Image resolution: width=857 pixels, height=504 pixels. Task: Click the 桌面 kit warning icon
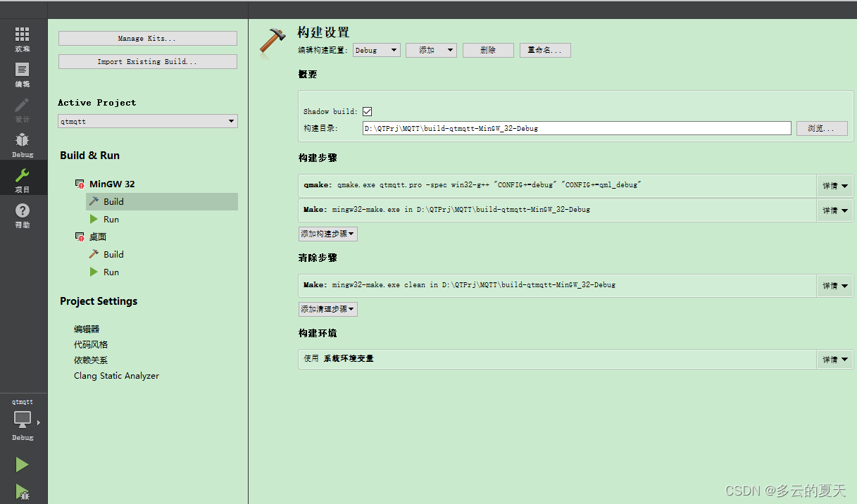click(x=80, y=237)
